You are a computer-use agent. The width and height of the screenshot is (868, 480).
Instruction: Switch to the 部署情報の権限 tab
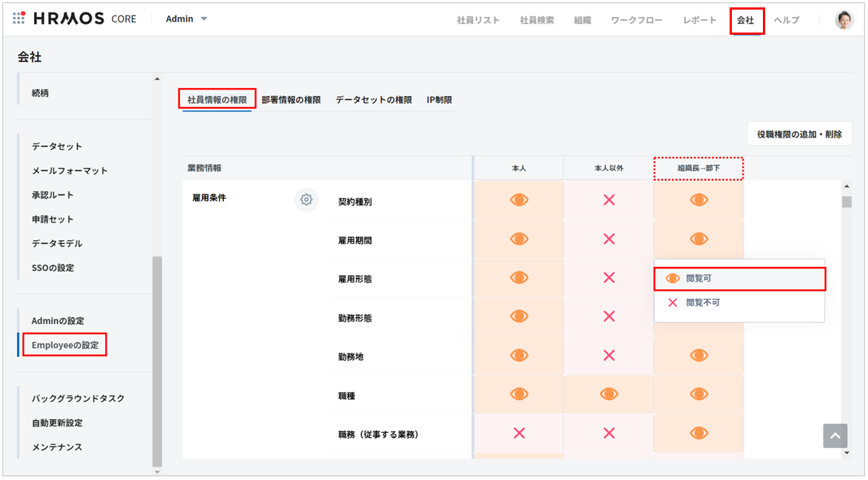coord(291,100)
